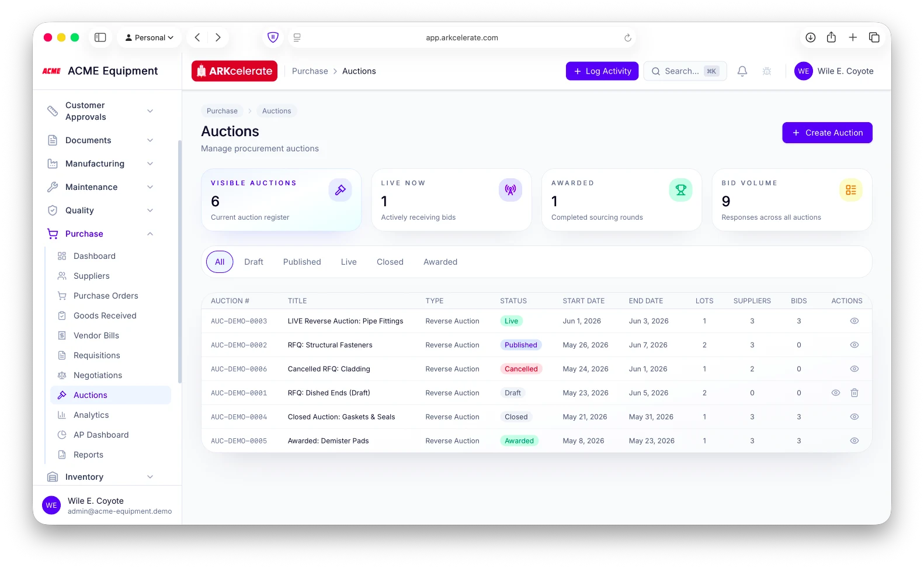Screen dimensions: 924x568
Task: View the Closed Auction: Gaskets & Seals row
Action: (x=854, y=417)
